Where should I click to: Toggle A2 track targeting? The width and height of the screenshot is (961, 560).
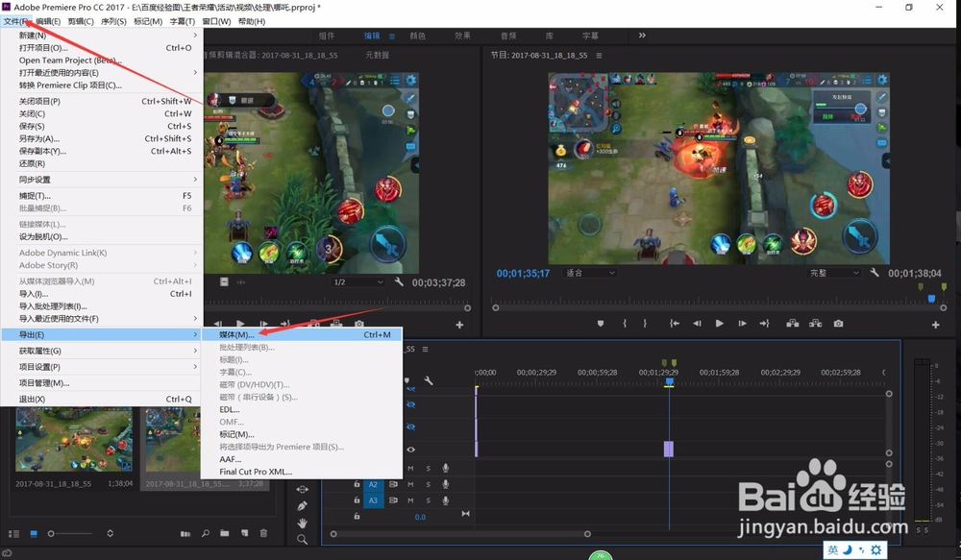[x=373, y=484]
